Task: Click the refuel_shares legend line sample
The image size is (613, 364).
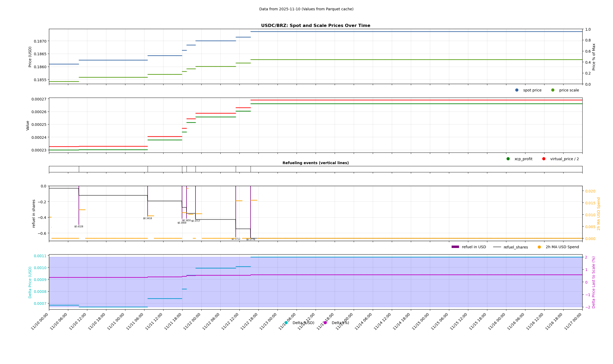Action: pyautogui.click(x=497, y=247)
